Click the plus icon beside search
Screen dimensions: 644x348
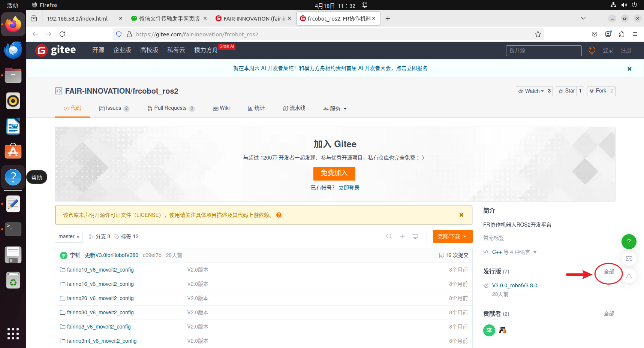(x=402, y=236)
